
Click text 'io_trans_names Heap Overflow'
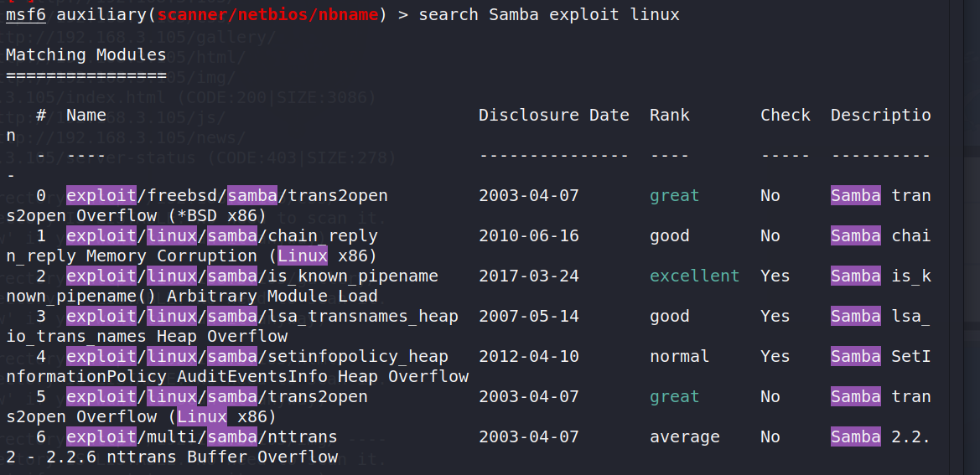tap(146, 337)
